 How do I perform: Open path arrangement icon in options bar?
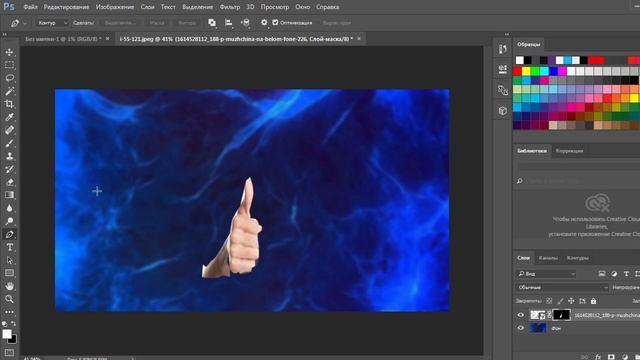(x=245, y=23)
